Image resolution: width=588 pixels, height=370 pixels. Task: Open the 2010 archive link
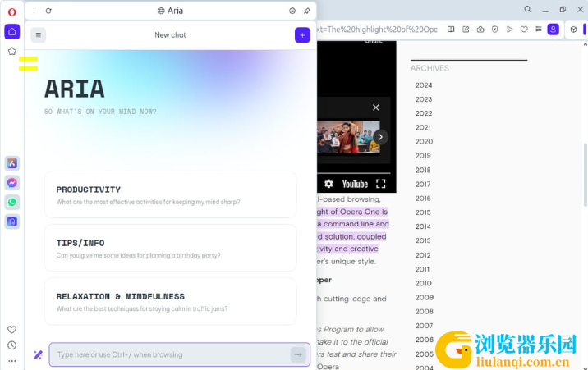[x=424, y=284]
